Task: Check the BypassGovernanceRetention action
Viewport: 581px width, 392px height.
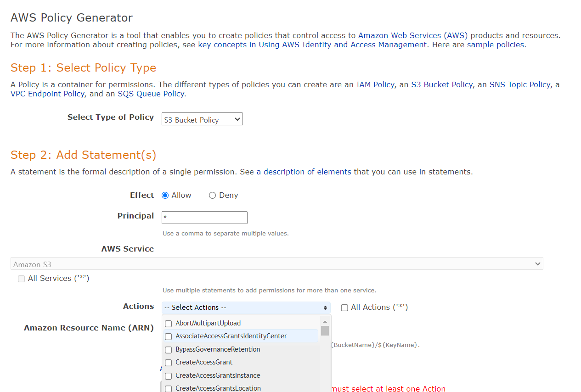Action: (169, 350)
